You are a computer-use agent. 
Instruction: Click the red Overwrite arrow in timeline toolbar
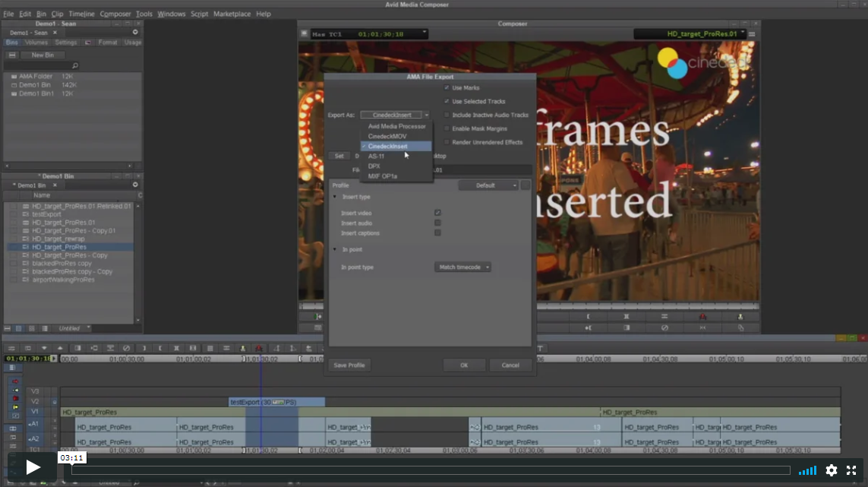(259, 348)
